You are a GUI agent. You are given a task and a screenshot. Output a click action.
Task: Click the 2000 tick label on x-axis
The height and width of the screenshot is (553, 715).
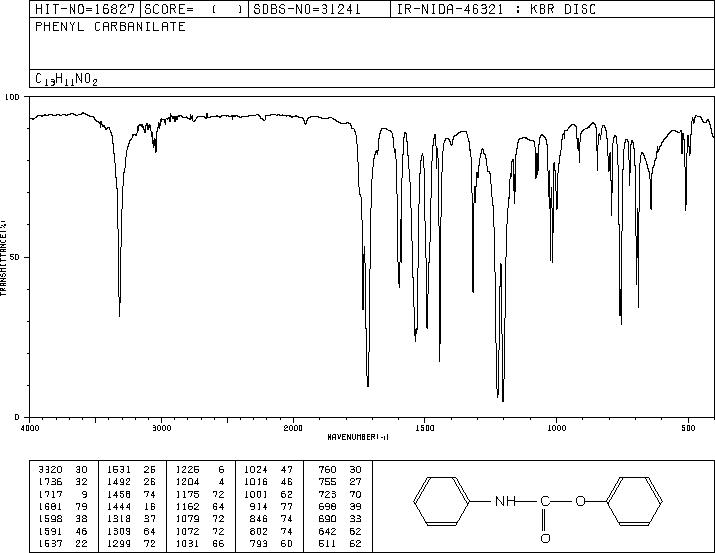[293, 428]
